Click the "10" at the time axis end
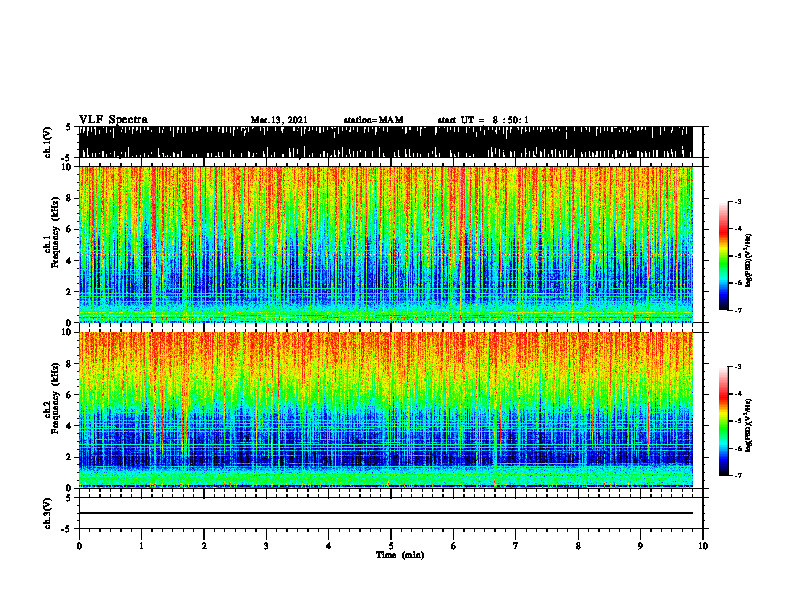792x612 pixels. click(x=703, y=546)
